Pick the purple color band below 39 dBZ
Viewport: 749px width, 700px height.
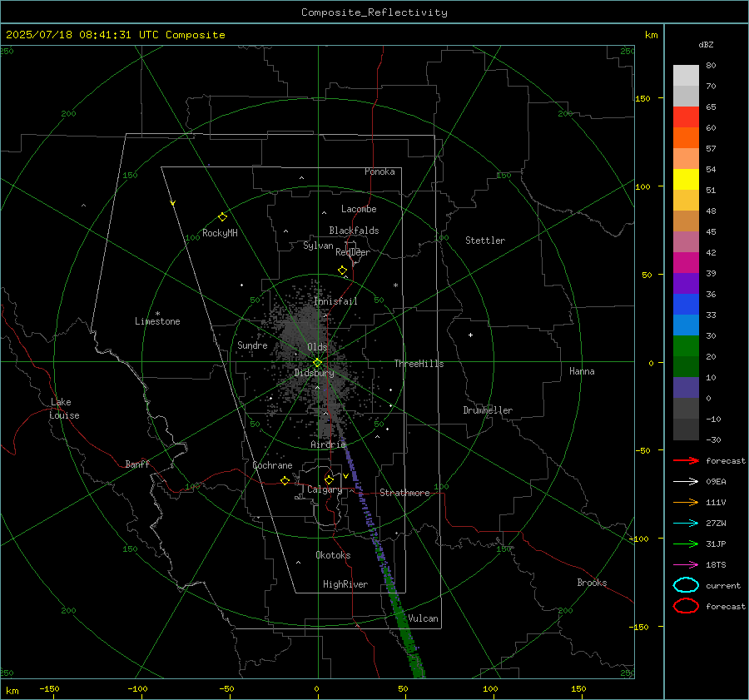(x=686, y=283)
